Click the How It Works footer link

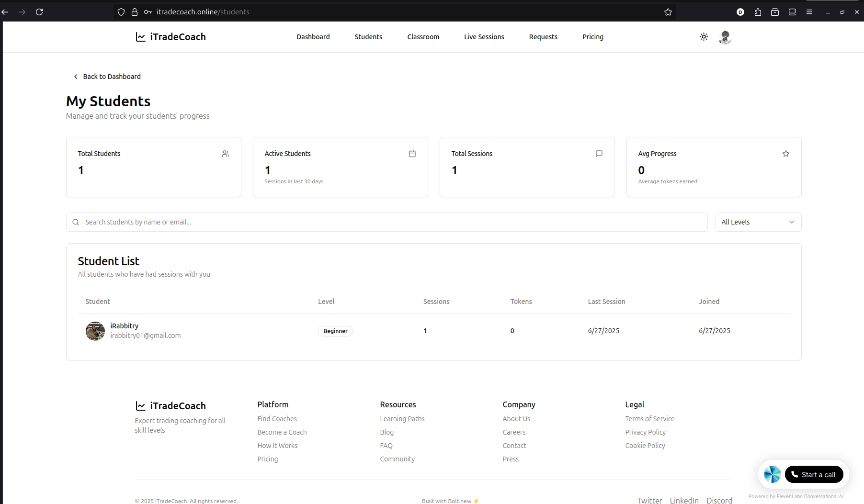tap(277, 446)
